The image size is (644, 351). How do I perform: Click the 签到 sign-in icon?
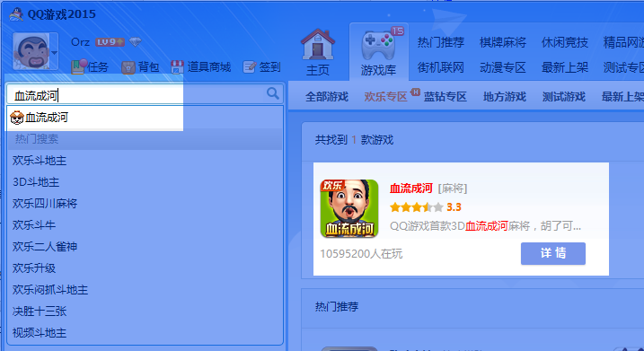tap(250, 67)
